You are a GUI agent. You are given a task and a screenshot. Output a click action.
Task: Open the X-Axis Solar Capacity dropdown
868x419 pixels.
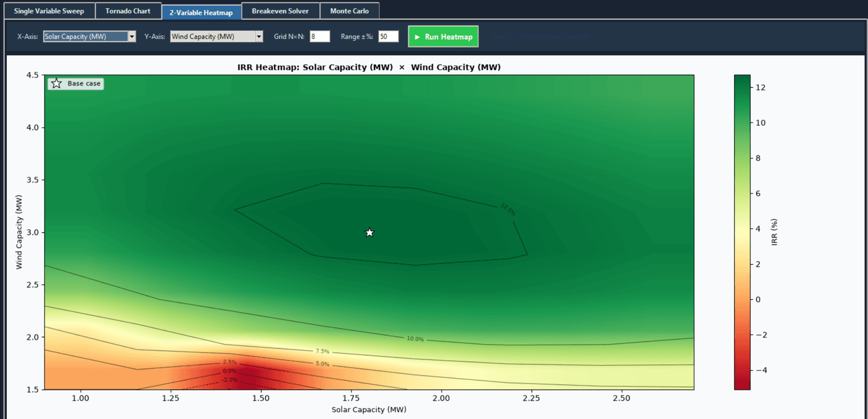pyautogui.click(x=89, y=37)
